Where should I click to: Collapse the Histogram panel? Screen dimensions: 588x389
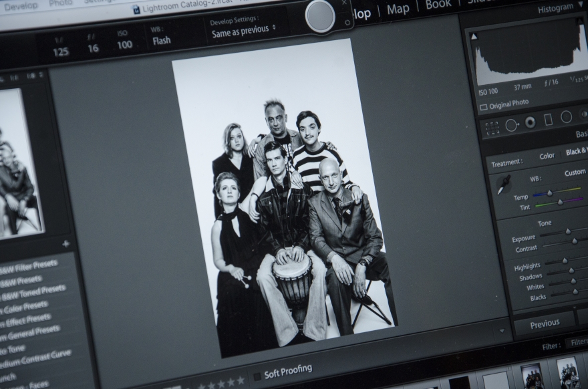click(x=555, y=9)
